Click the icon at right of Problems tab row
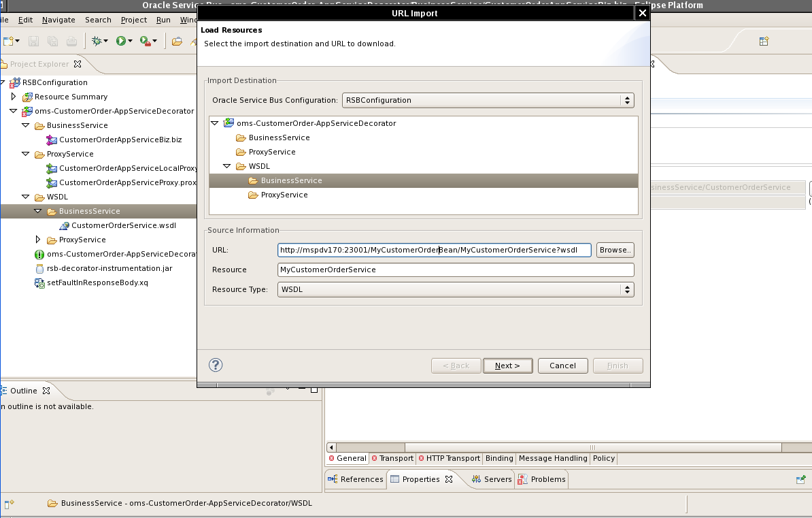The height and width of the screenshot is (518, 812). tap(800, 479)
